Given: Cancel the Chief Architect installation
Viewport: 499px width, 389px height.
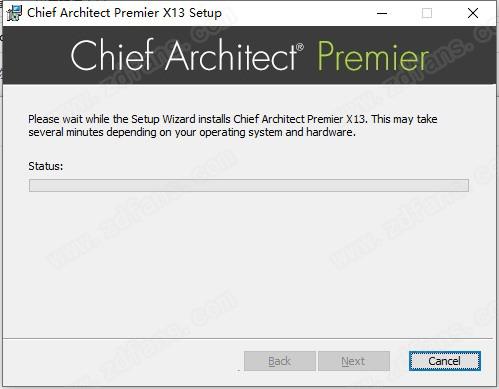Looking at the screenshot, I should (445, 361).
